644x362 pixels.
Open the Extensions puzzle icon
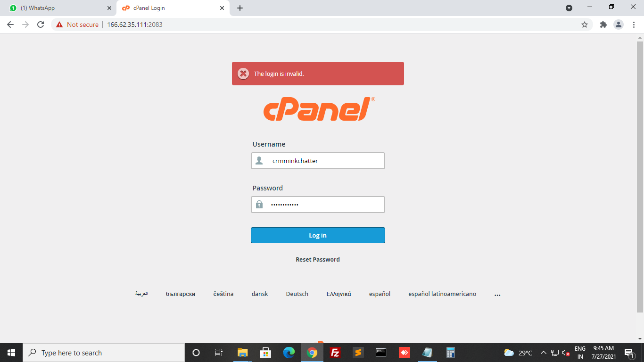(x=603, y=25)
